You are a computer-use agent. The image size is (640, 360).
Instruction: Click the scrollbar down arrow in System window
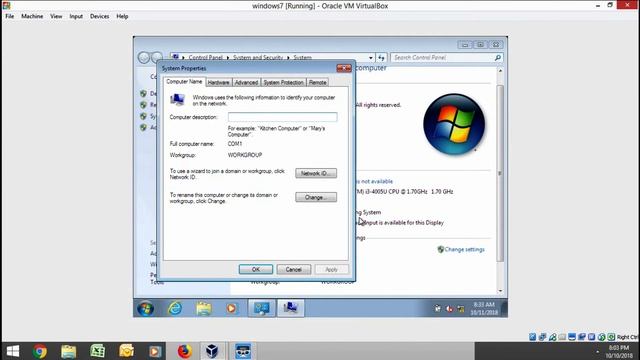click(500, 291)
